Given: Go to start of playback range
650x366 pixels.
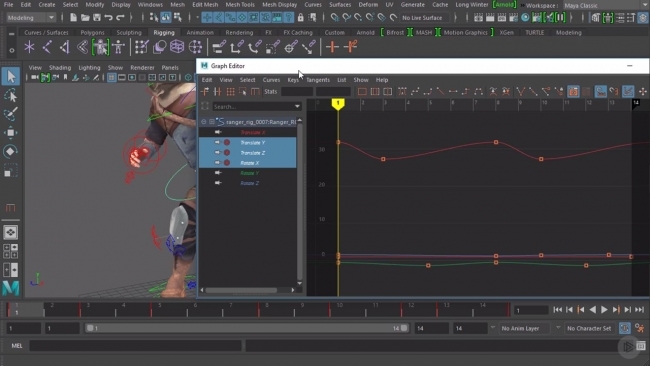Looking at the screenshot, I should (558, 309).
